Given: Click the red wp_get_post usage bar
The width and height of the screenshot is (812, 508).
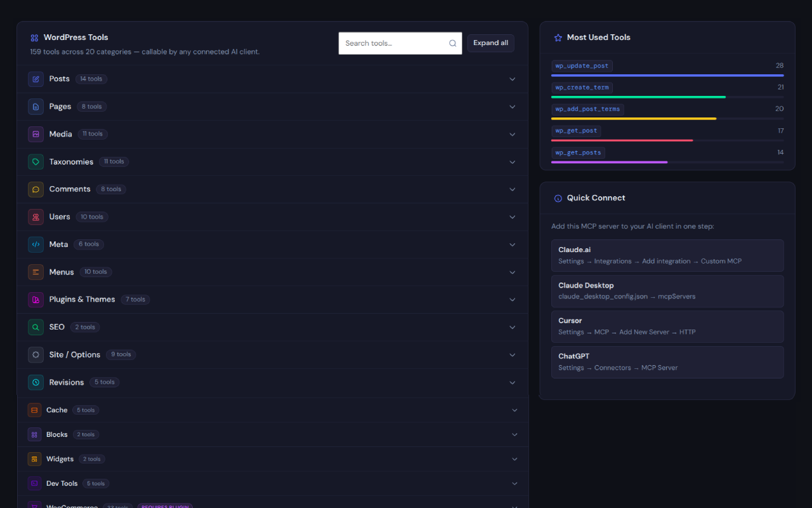Looking at the screenshot, I should pos(622,140).
